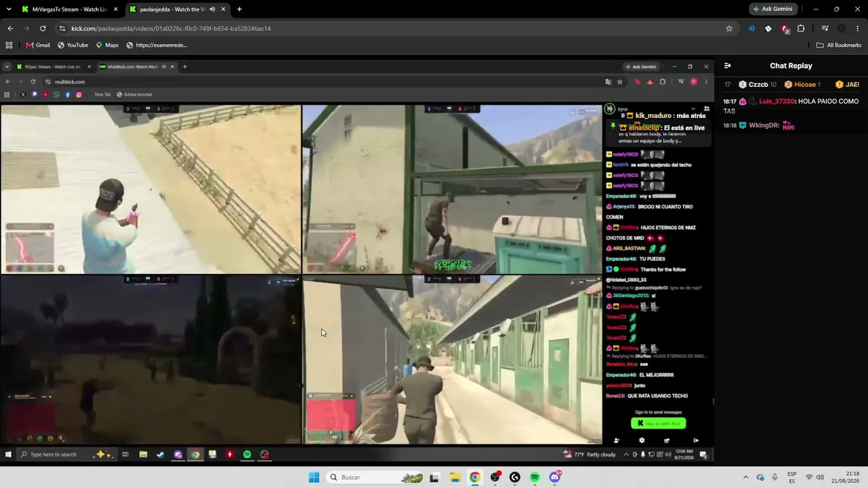Open the Maps bookmark
This screenshot has width=868, height=488.
click(107, 45)
